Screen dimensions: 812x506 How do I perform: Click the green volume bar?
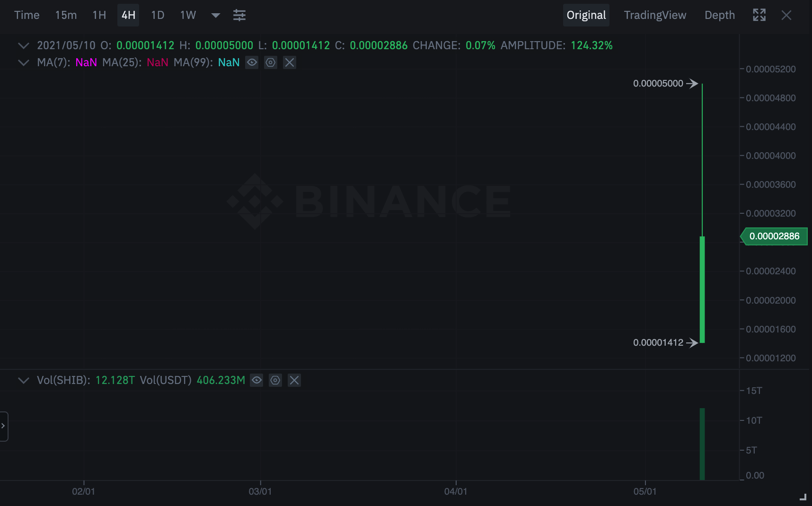click(702, 444)
